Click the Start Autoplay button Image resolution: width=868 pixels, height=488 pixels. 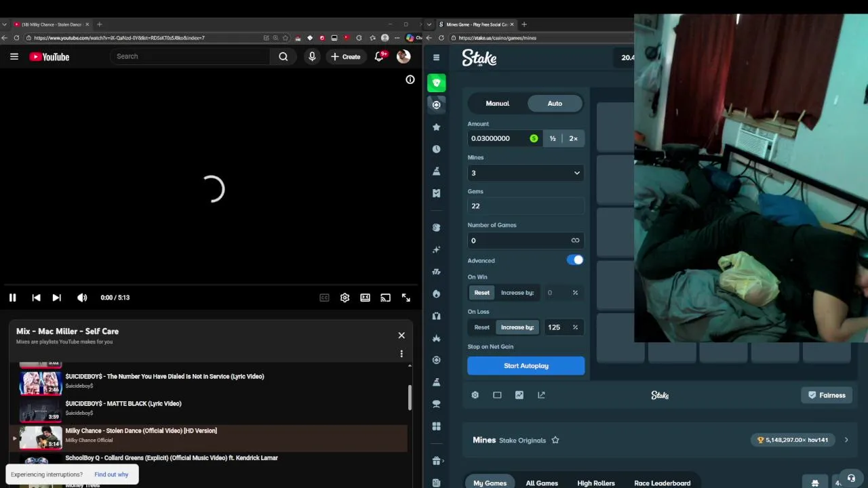click(x=526, y=366)
